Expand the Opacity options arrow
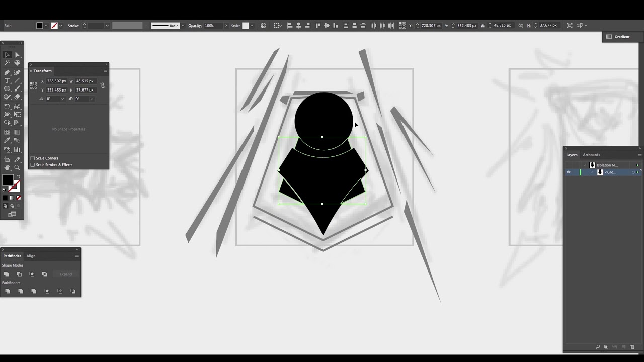 [226, 26]
